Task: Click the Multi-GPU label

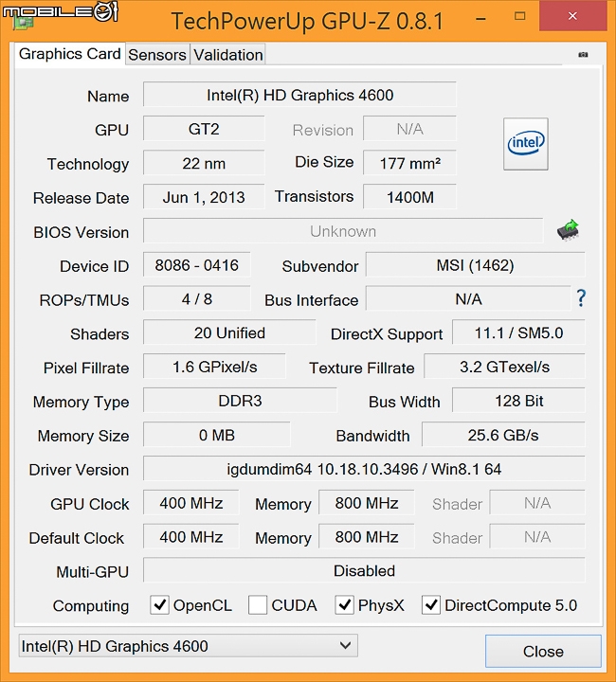Action: (x=92, y=571)
